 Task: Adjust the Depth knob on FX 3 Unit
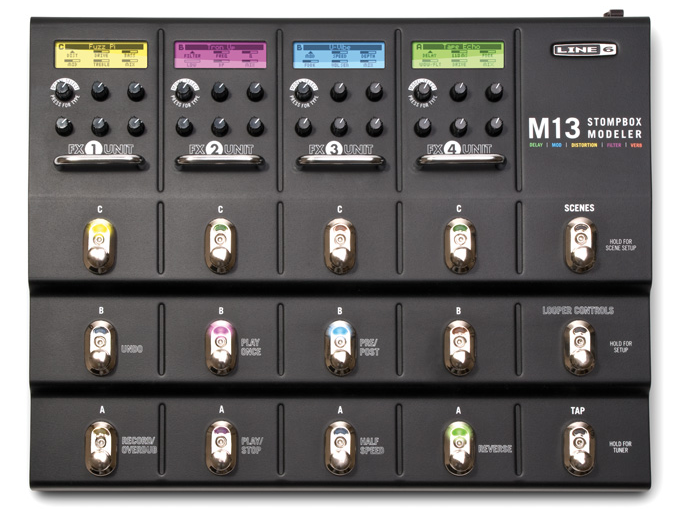click(x=374, y=92)
